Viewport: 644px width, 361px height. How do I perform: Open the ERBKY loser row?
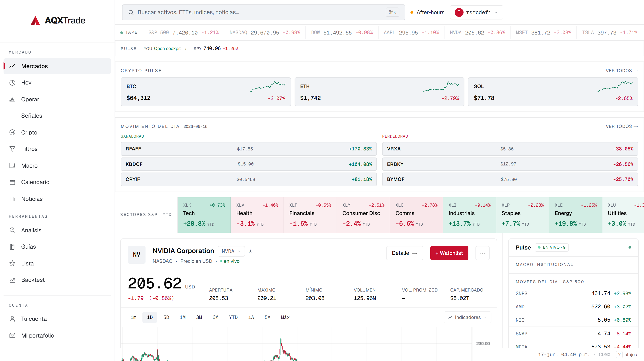510,164
